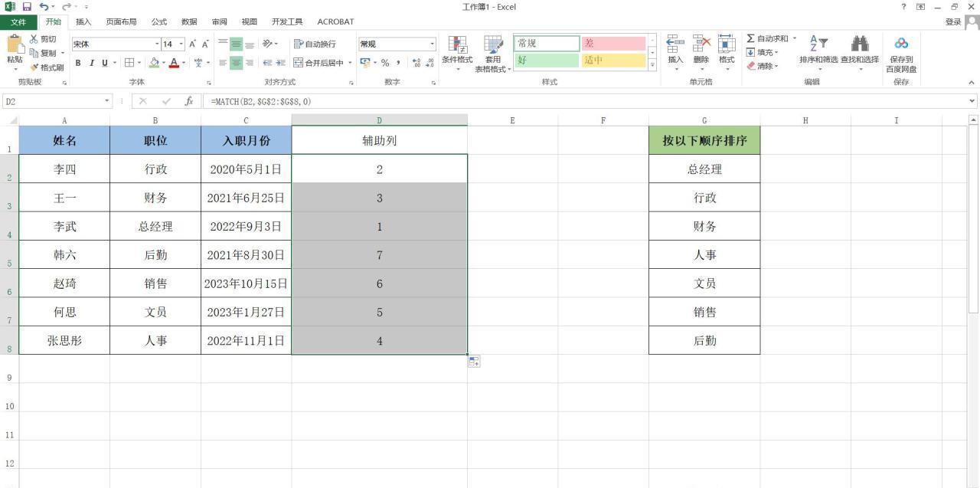Toggle bottom vertical alignment

point(249,44)
